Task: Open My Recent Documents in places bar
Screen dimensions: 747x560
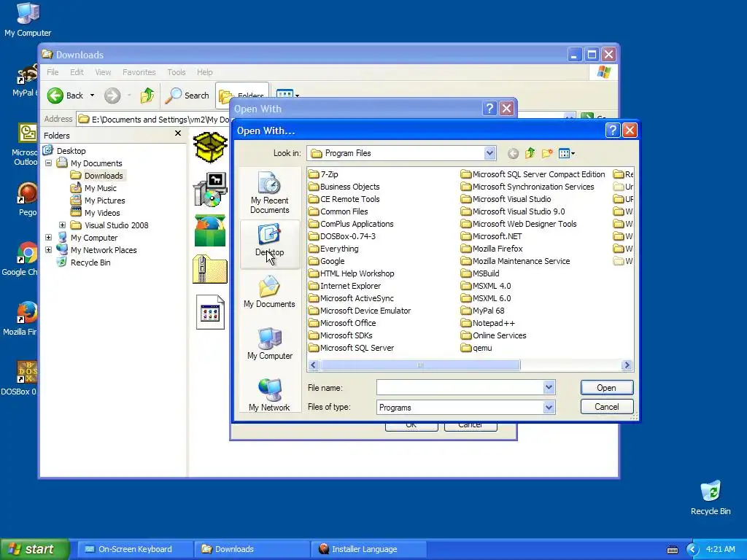Action: (270, 192)
